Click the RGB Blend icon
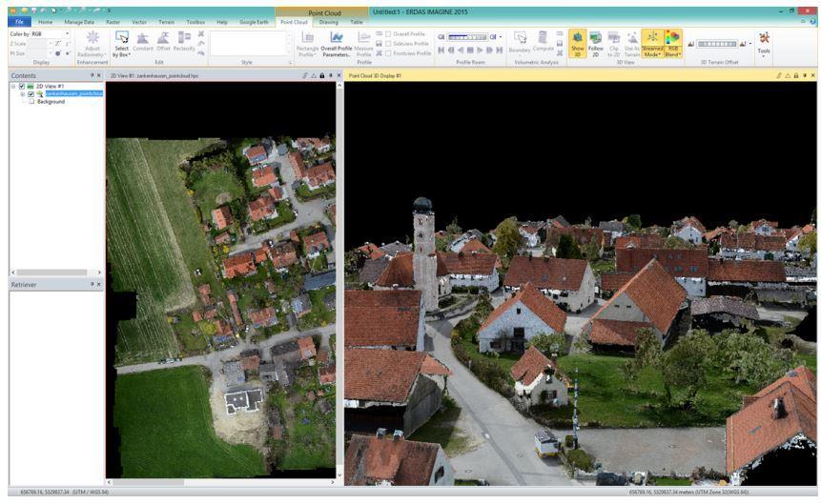Viewport: 821px width, 504px height. pyautogui.click(x=671, y=44)
